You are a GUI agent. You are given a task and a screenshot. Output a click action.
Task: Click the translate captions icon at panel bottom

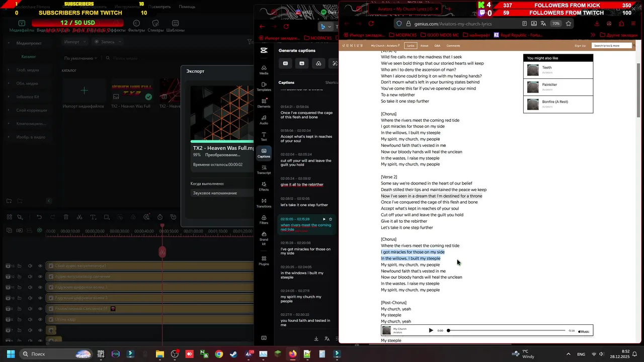[327, 339]
